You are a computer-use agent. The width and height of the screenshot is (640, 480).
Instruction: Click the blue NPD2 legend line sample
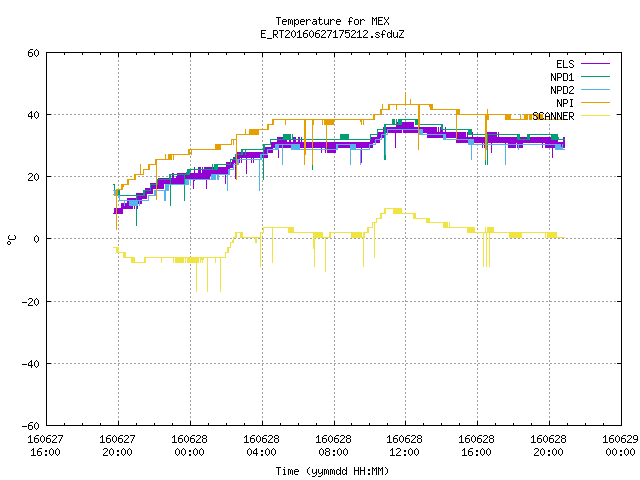pos(595,89)
